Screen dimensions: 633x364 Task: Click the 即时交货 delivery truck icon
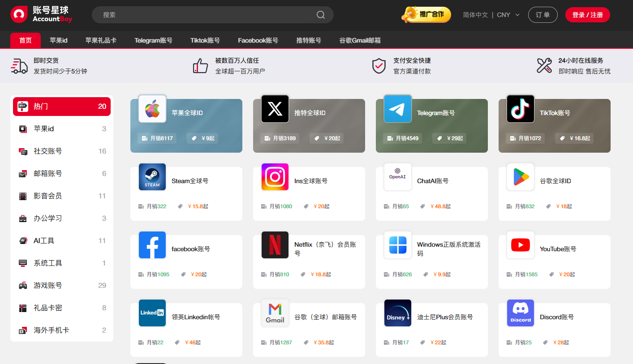click(x=19, y=66)
